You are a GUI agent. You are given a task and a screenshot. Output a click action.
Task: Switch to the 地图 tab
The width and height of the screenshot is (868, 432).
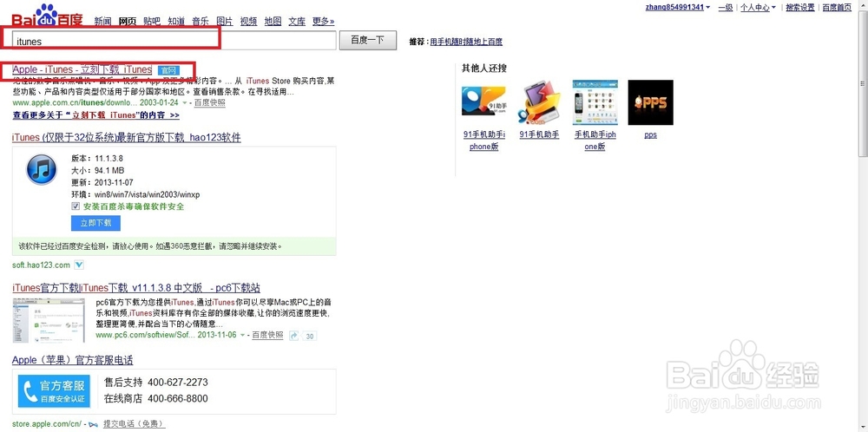(273, 22)
